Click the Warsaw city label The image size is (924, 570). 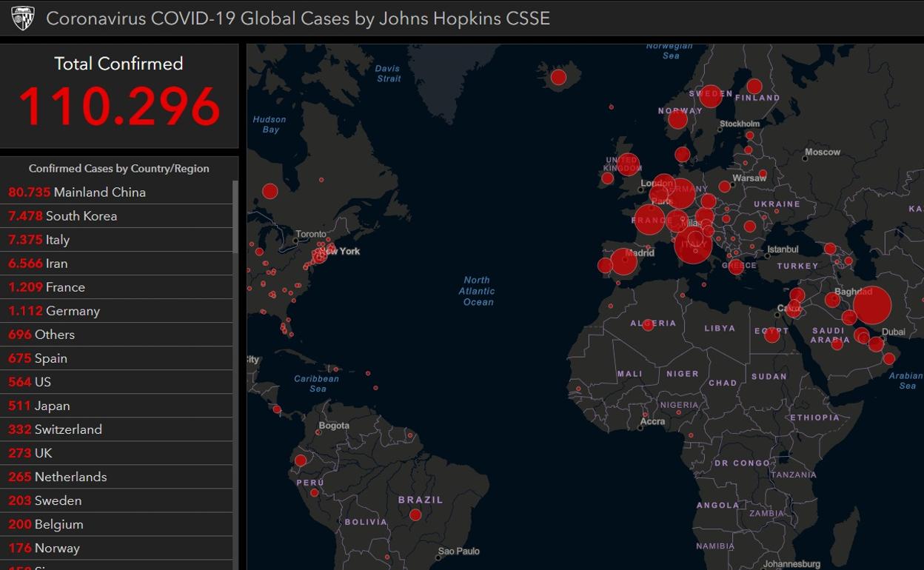[x=749, y=178]
